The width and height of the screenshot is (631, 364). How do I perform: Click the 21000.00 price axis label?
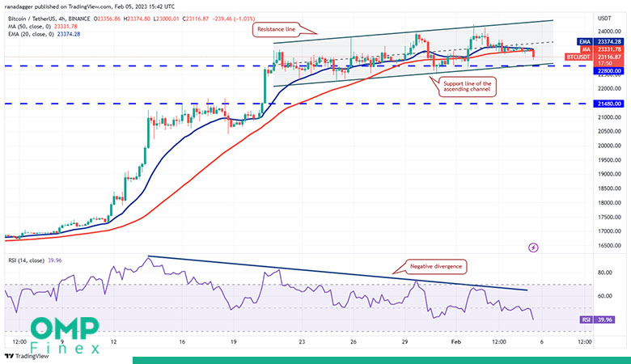(x=609, y=117)
